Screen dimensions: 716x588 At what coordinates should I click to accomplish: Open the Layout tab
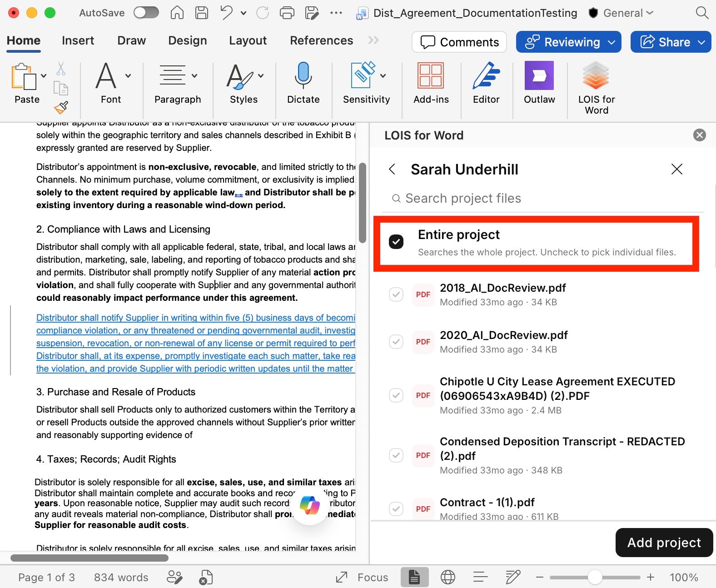tap(248, 40)
